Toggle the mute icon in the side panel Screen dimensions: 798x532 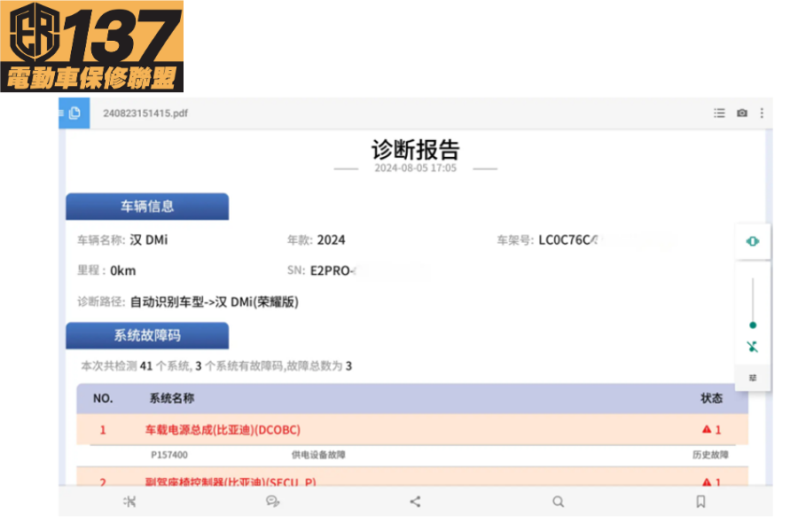pyautogui.click(x=753, y=347)
